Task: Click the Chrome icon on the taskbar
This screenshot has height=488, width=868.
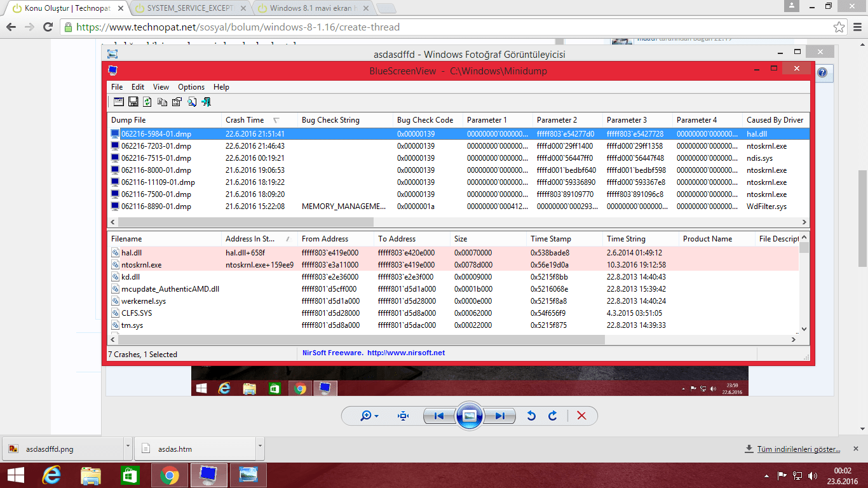Action: [x=170, y=475]
